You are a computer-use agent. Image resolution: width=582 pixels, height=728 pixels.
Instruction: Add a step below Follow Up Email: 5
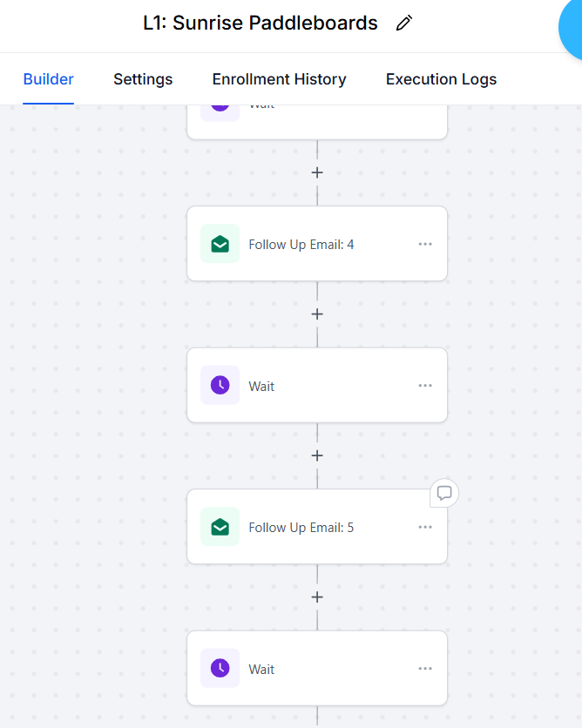317,597
